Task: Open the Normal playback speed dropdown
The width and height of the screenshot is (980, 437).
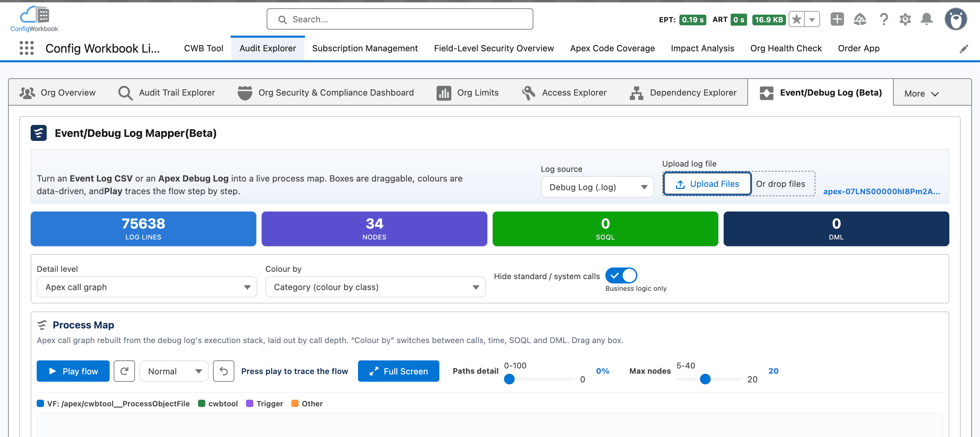Action: tap(174, 371)
